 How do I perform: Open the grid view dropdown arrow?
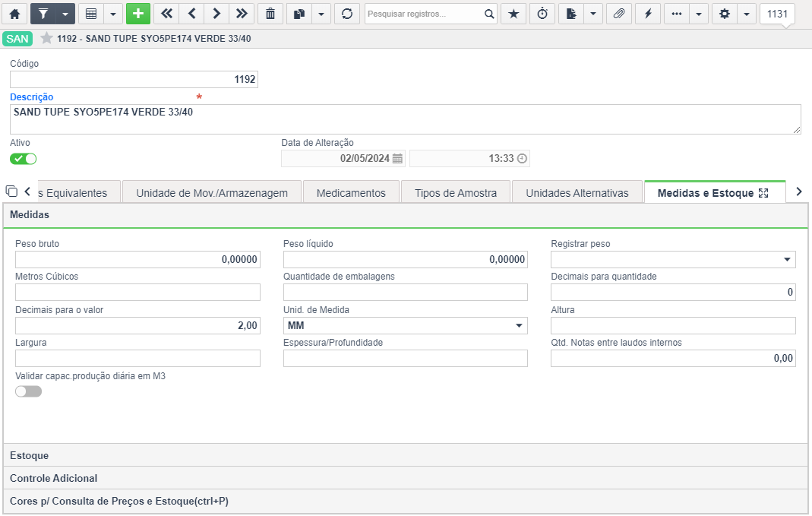(113, 14)
